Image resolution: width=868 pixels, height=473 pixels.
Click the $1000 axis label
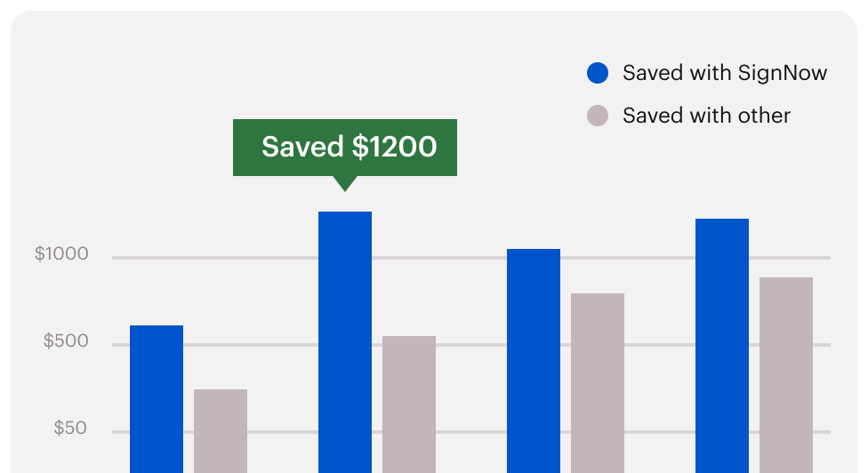point(62,254)
